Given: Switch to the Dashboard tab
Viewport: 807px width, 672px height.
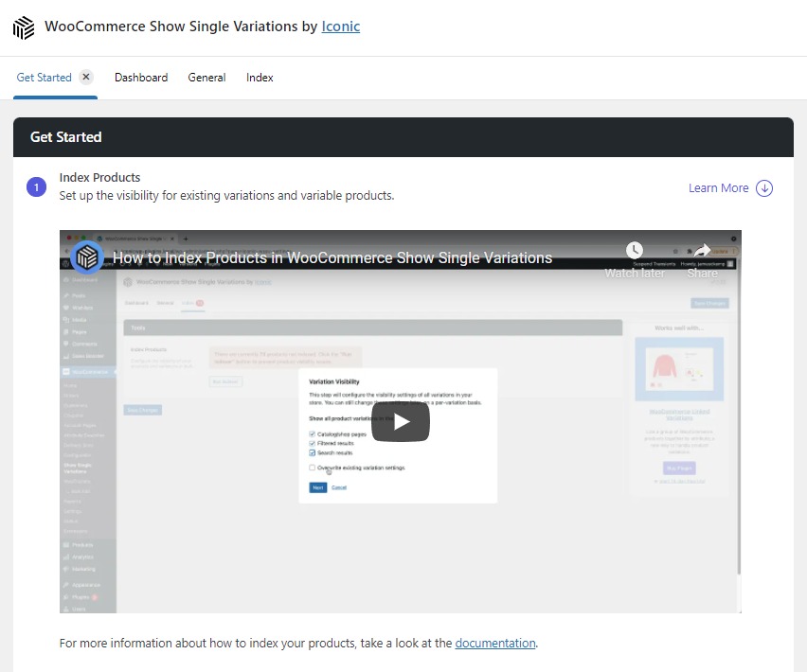Looking at the screenshot, I should 140,77.
